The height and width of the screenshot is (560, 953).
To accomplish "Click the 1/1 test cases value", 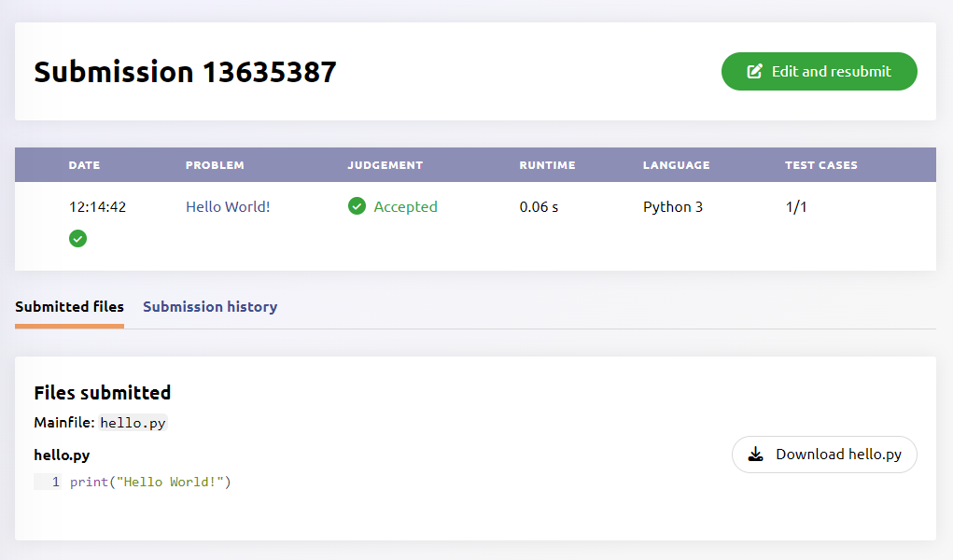I will pyautogui.click(x=796, y=206).
